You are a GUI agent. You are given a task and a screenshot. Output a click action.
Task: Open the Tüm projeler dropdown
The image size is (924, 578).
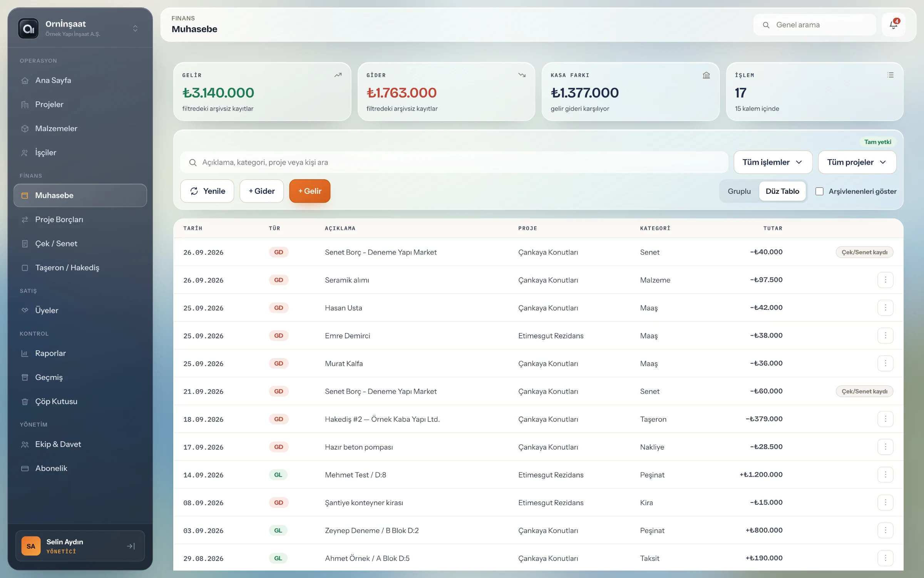[x=857, y=162]
